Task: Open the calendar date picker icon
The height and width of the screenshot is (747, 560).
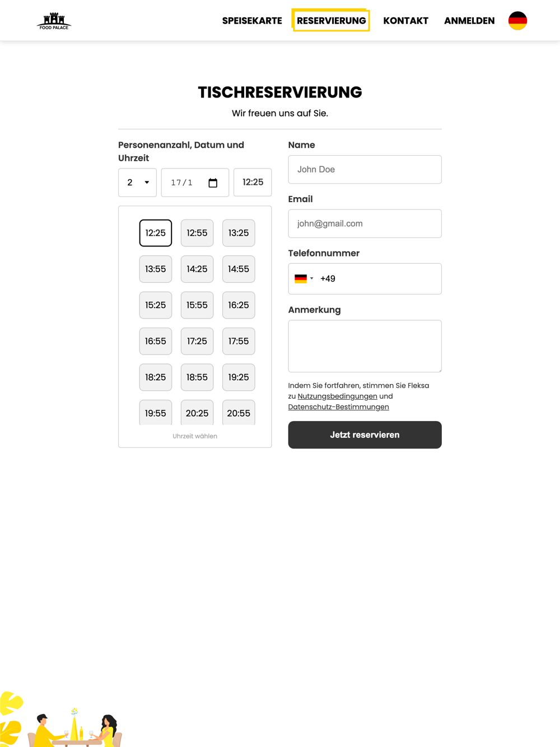Action: tap(213, 183)
